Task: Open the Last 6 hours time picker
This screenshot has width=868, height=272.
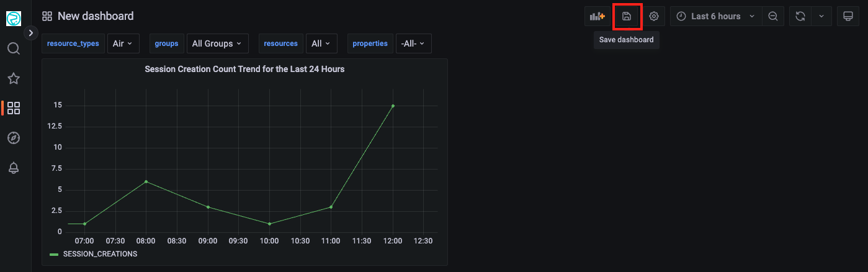Action: pos(716,16)
